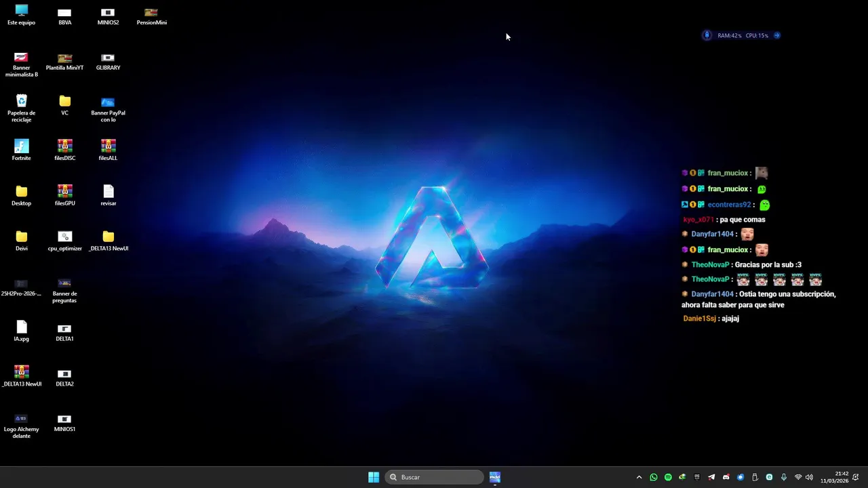868x488 pixels.
Task: Select the _DELTA13 NewUI folder icon
Action: coord(108,241)
